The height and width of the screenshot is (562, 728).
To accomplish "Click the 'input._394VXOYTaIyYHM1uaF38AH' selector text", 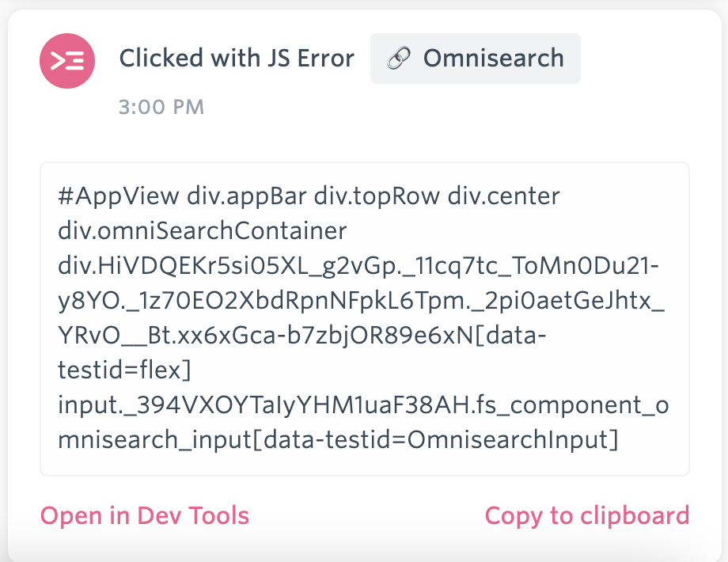I will [x=264, y=405].
